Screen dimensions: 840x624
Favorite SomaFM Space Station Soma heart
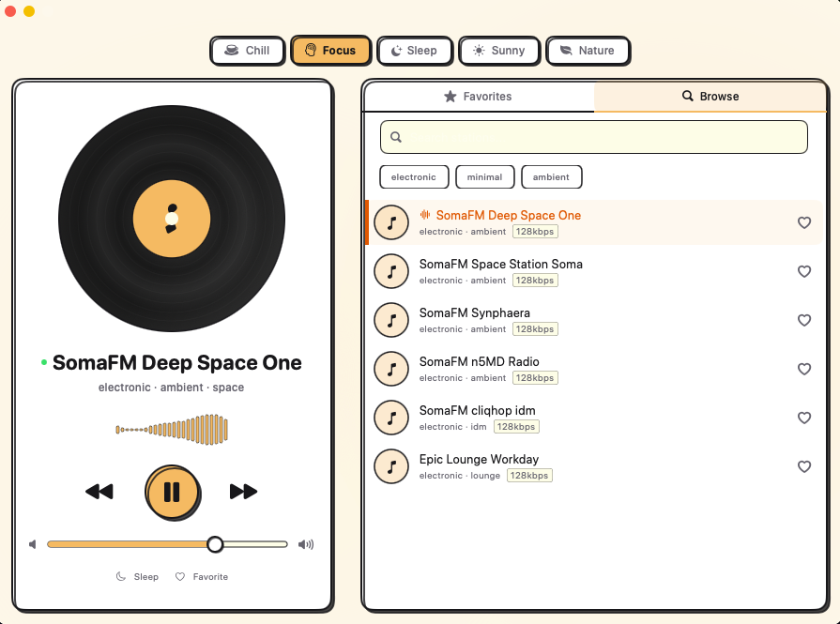804,271
